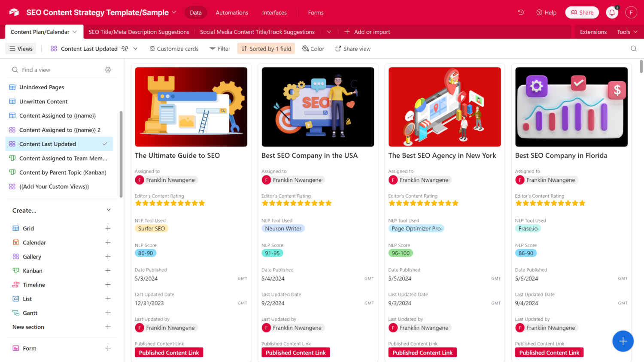Image resolution: width=644 pixels, height=362 pixels.
Task: Click the blue add record plus button
Action: 623,341
